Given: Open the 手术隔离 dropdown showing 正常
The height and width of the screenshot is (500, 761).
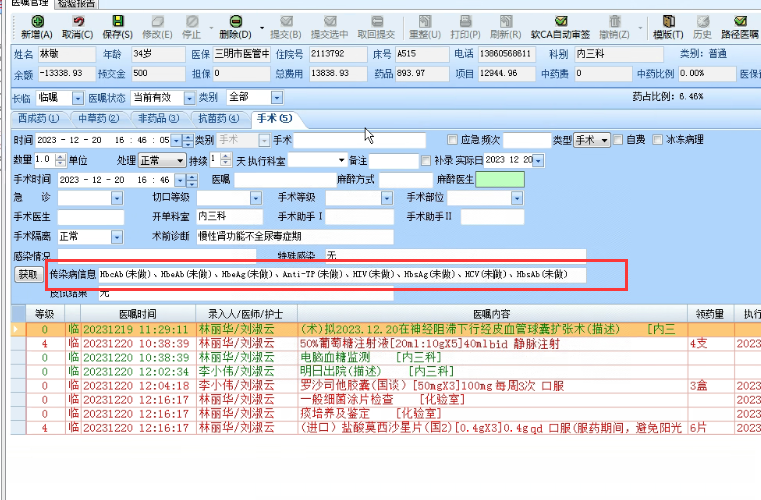Looking at the screenshot, I should tap(117, 237).
